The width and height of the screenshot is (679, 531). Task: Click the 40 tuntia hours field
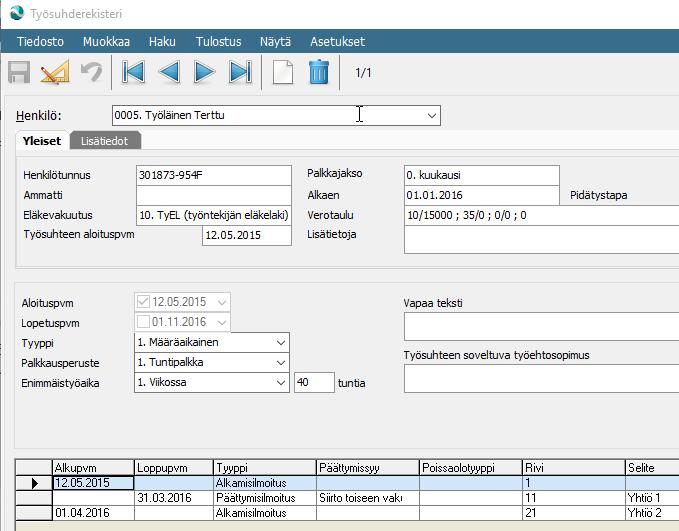point(314,382)
